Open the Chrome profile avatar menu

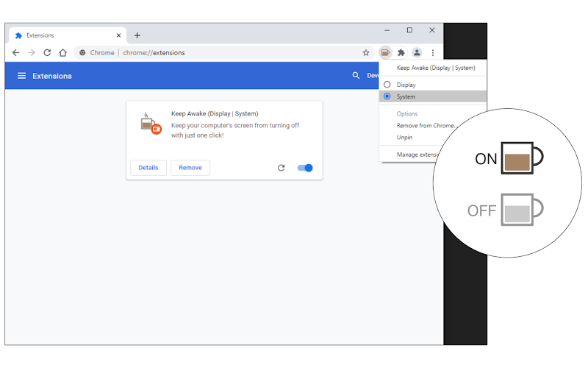(417, 52)
